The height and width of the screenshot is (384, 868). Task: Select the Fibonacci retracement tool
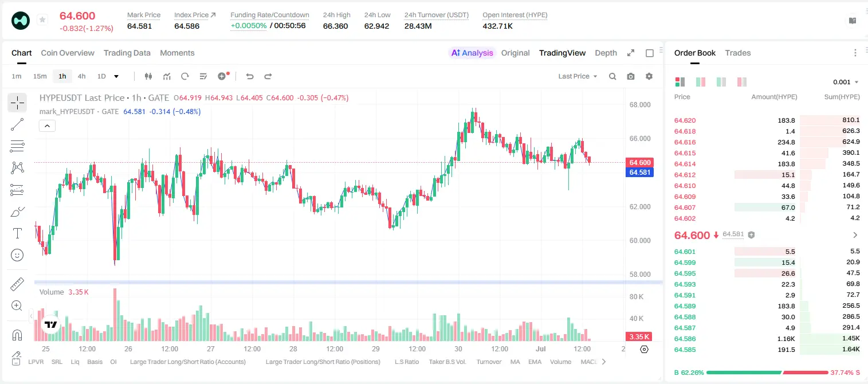coord(17,146)
